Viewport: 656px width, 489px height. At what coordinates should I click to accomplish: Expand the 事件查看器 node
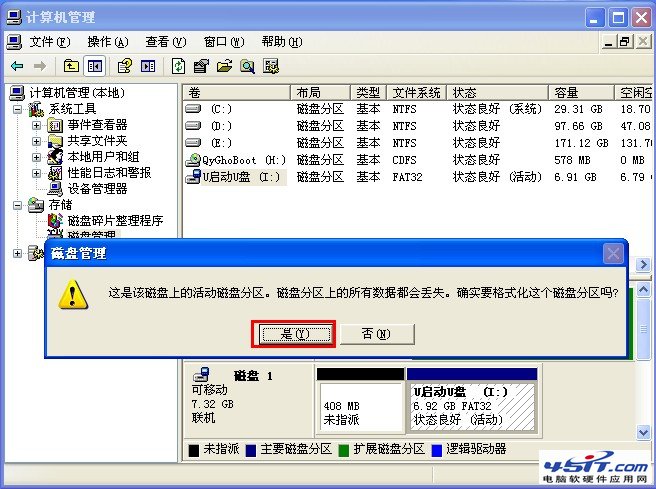point(36,125)
